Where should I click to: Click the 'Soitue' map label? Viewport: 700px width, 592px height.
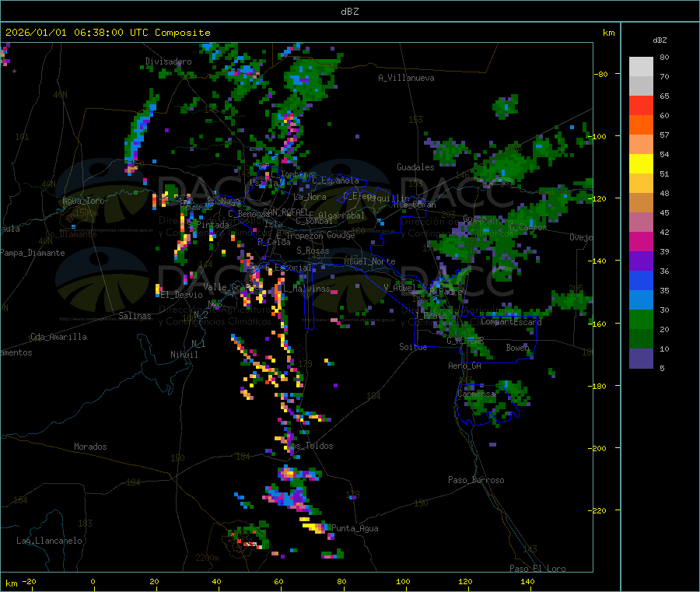coord(413,347)
